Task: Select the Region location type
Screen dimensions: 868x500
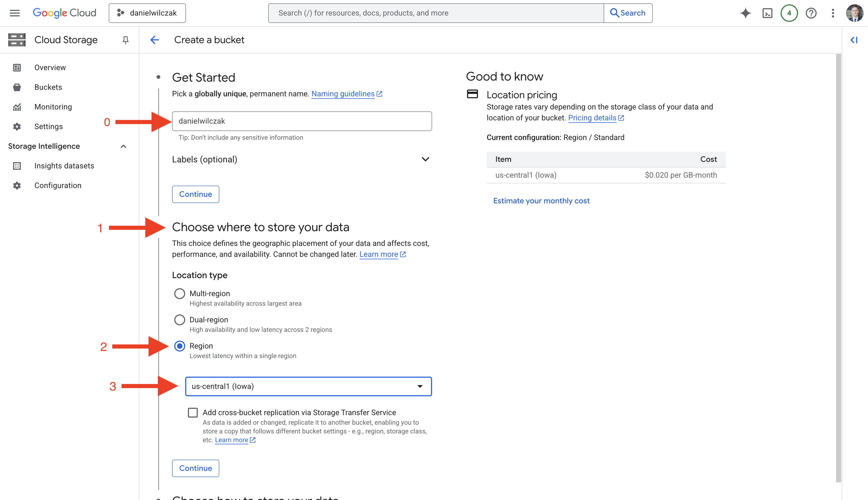Action: tap(179, 346)
